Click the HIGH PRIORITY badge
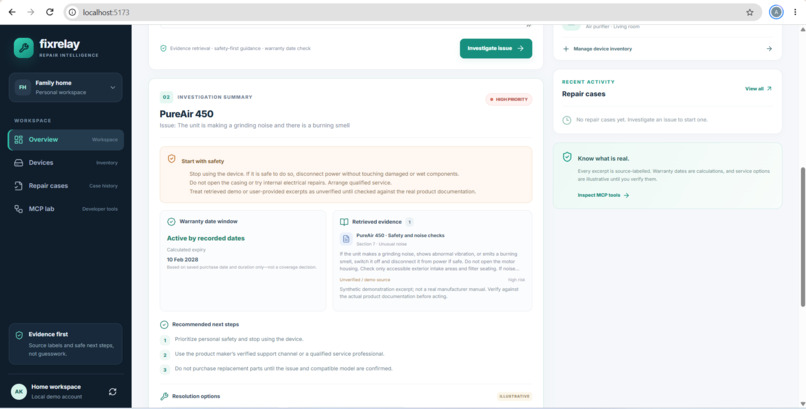 click(x=509, y=99)
